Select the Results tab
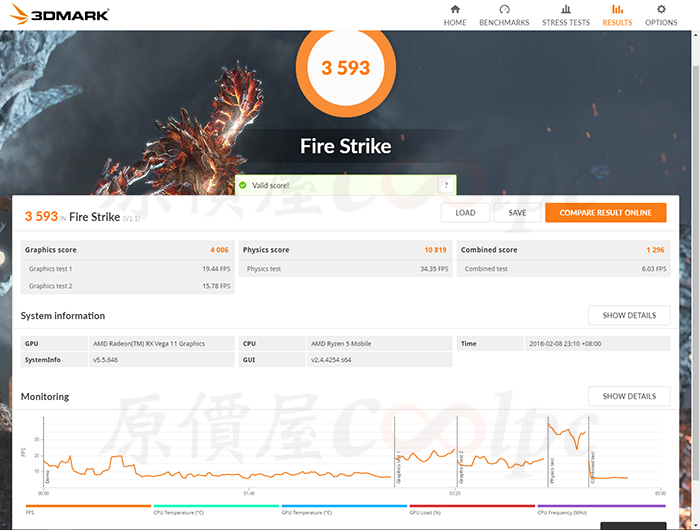700x530 pixels. [617, 15]
